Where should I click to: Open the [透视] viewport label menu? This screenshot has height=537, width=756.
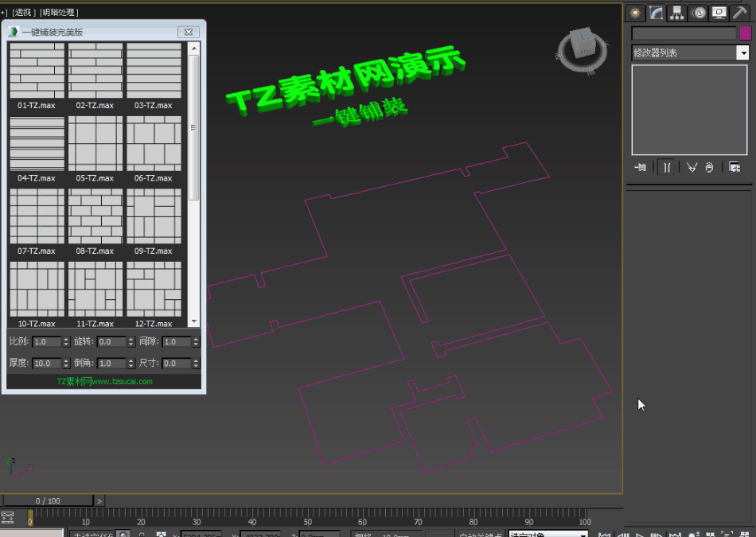pos(24,12)
